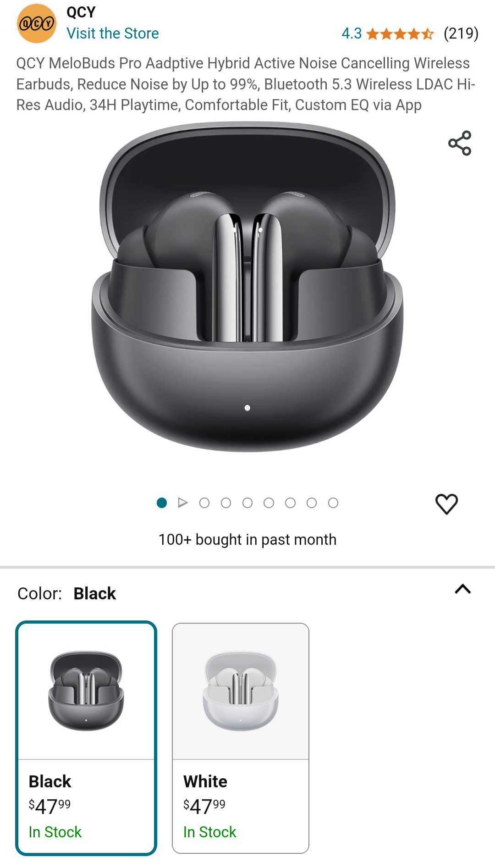Go to last carousel indicator dot

coord(333,503)
